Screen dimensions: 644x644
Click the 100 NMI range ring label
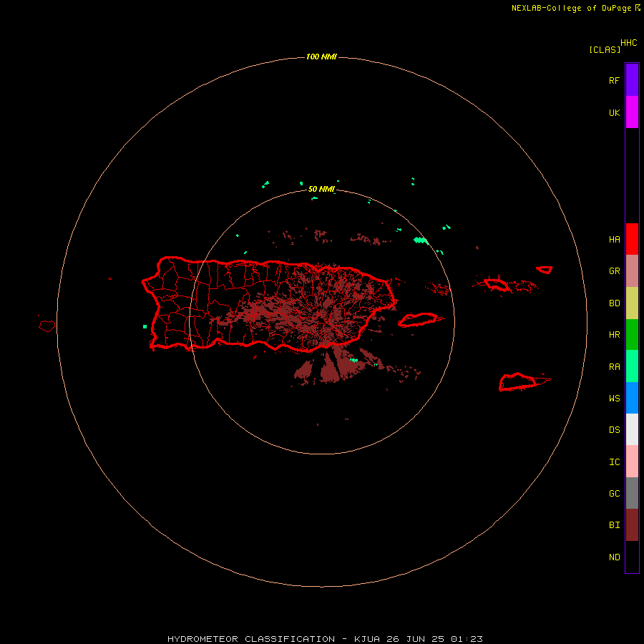[x=321, y=57]
